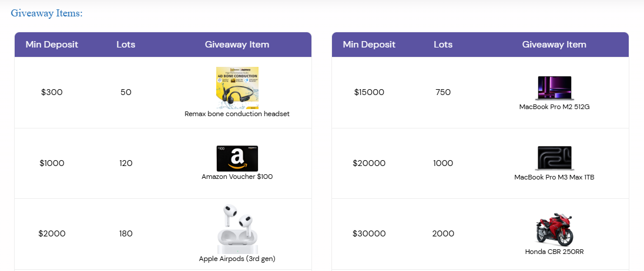Click the left table Min Deposit header
The image size is (644, 271).
coord(52,45)
